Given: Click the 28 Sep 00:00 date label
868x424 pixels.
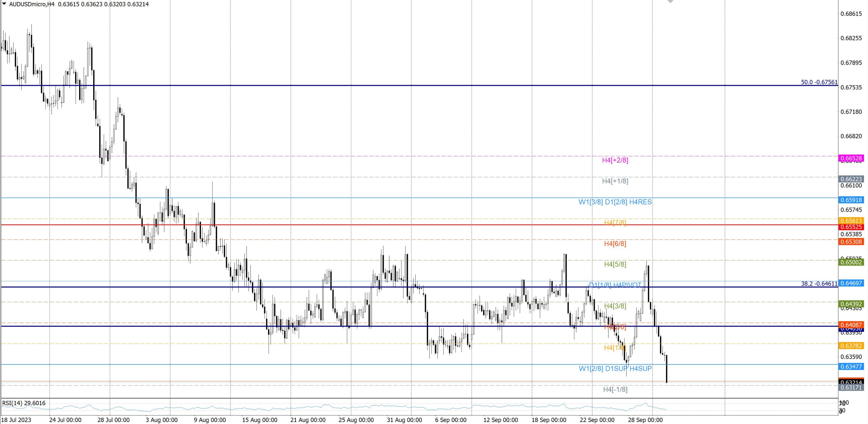Looking at the screenshot, I should pos(645,420).
